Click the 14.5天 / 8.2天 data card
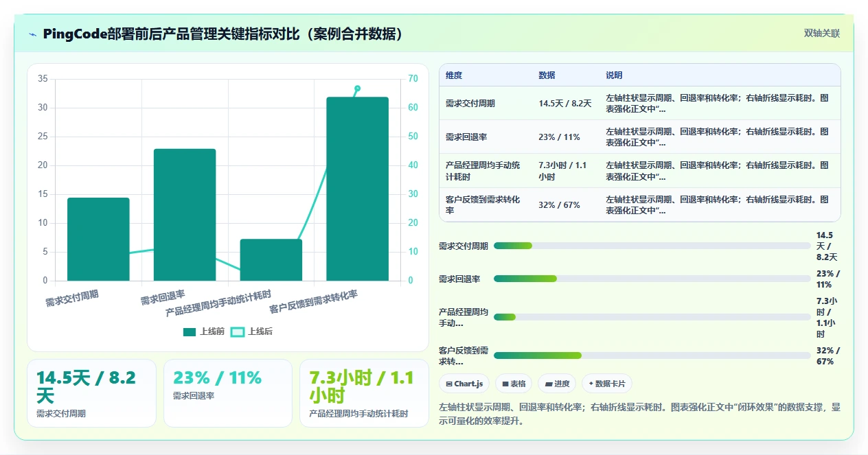Viewport: 868px width, 455px height. click(x=91, y=393)
